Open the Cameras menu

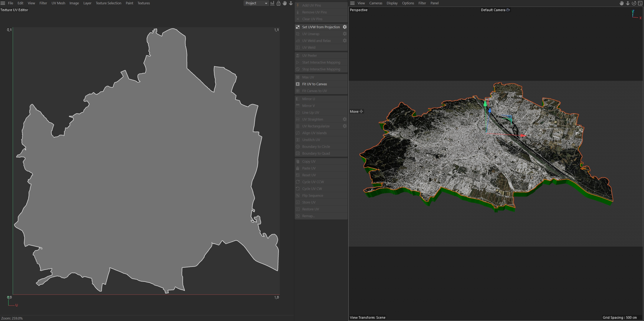click(375, 3)
